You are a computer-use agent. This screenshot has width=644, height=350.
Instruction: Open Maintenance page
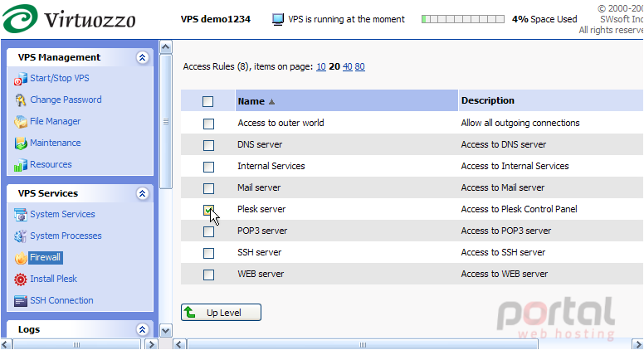[55, 143]
